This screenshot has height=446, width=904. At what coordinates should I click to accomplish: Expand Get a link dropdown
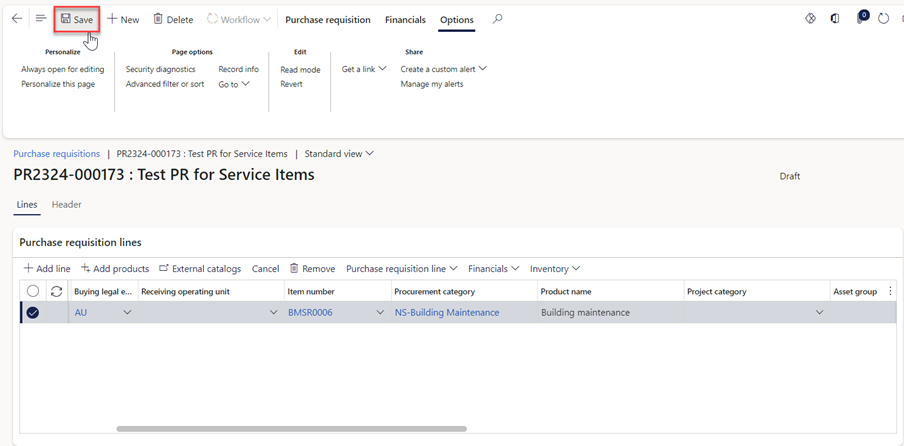[x=364, y=69]
